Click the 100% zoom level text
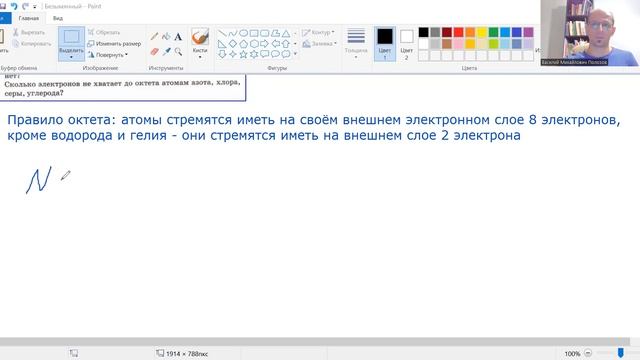This screenshot has width=640, height=360. click(x=572, y=353)
